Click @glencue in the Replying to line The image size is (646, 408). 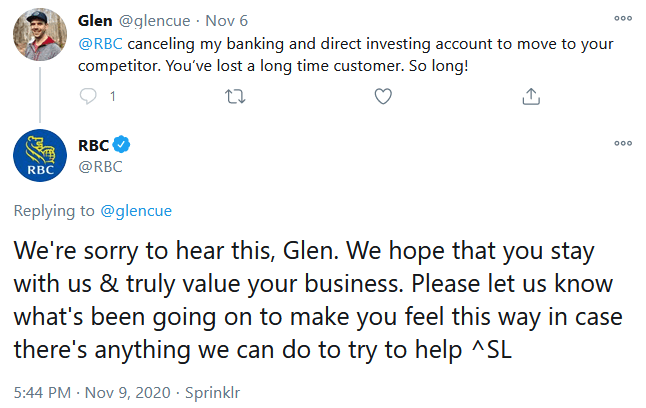pos(139,211)
